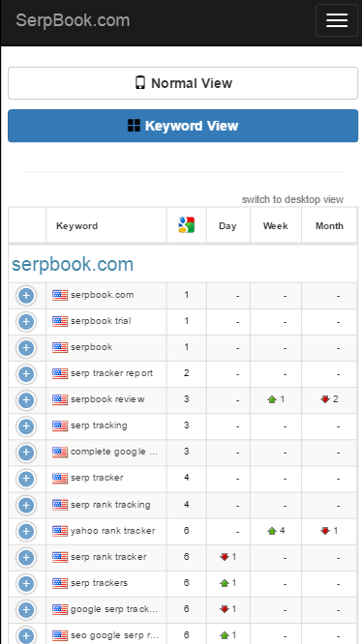Screen dimensions: 362x644
Task: Click rank value 2 for serp tracker report
Action: click(x=187, y=373)
